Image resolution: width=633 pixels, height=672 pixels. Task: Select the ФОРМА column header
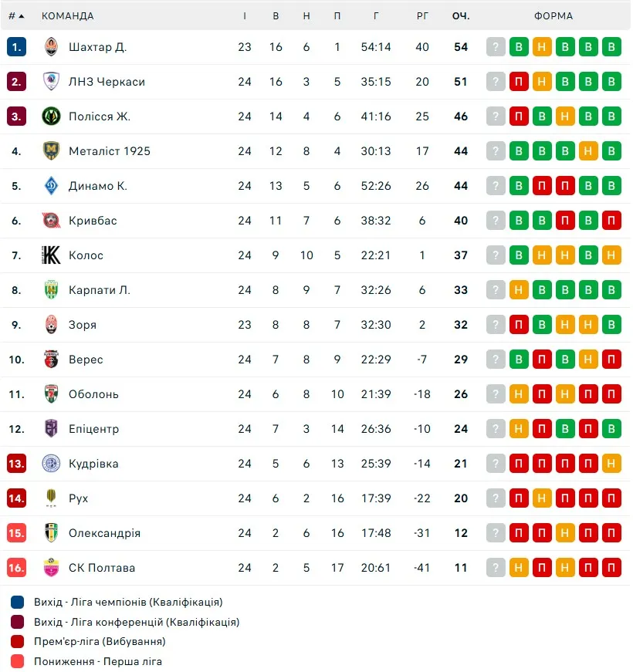pyautogui.click(x=553, y=16)
